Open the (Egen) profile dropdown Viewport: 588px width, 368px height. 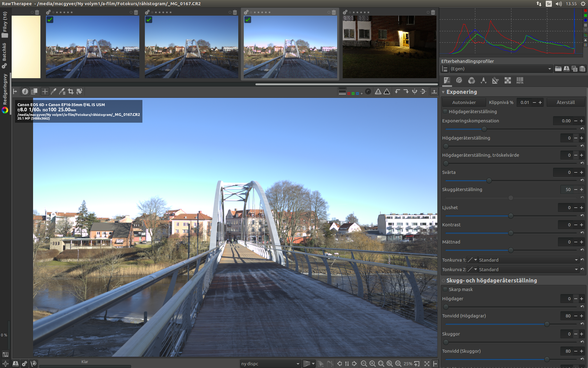[x=499, y=69]
